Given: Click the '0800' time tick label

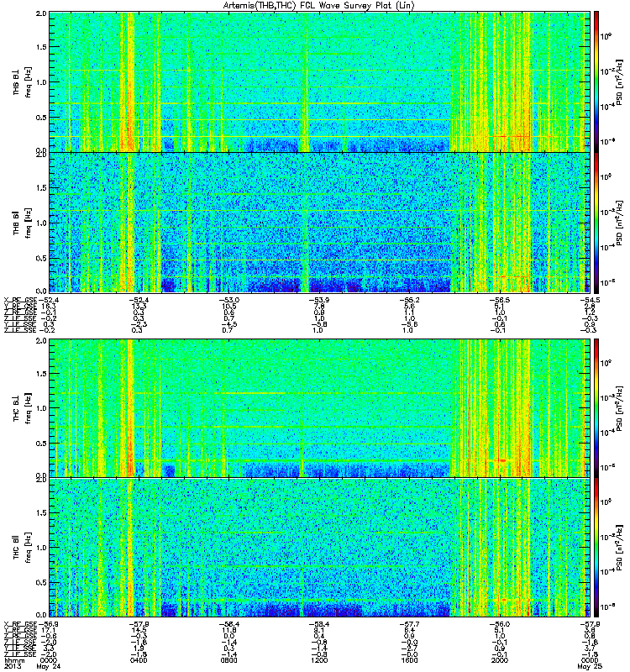Looking at the screenshot, I should click(x=228, y=660).
